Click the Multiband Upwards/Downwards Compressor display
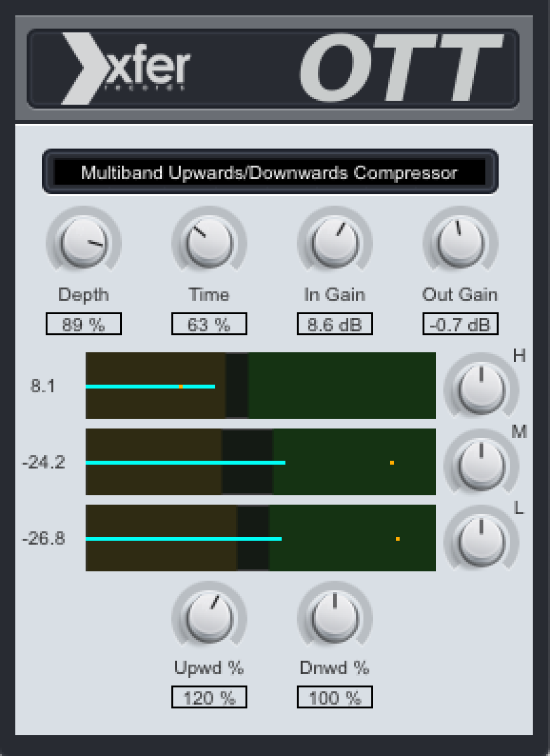 270,172
